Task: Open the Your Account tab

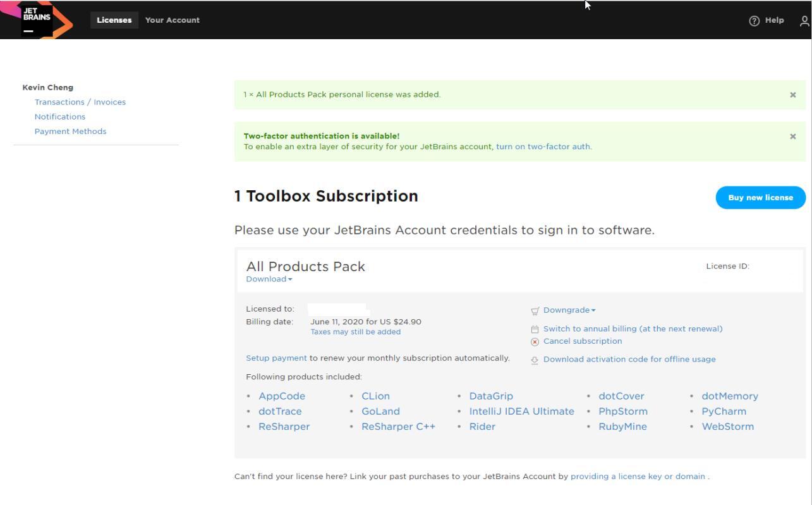Action: pos(173,20)
